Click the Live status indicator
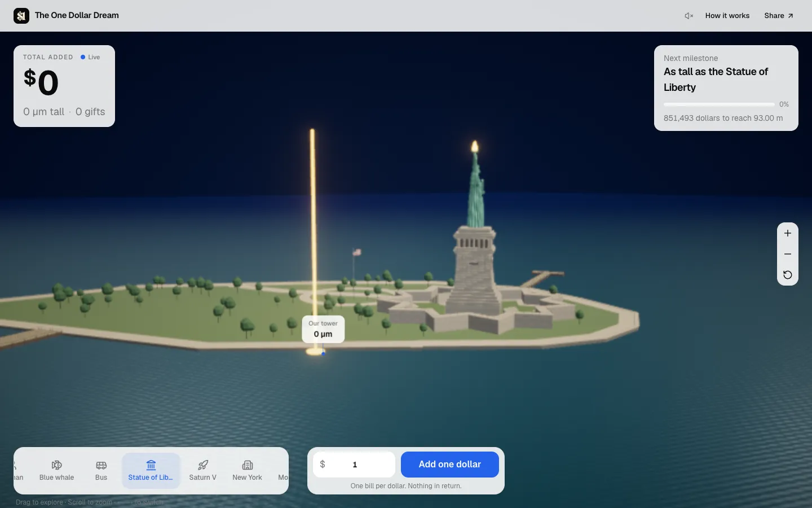 coord(90,57)
